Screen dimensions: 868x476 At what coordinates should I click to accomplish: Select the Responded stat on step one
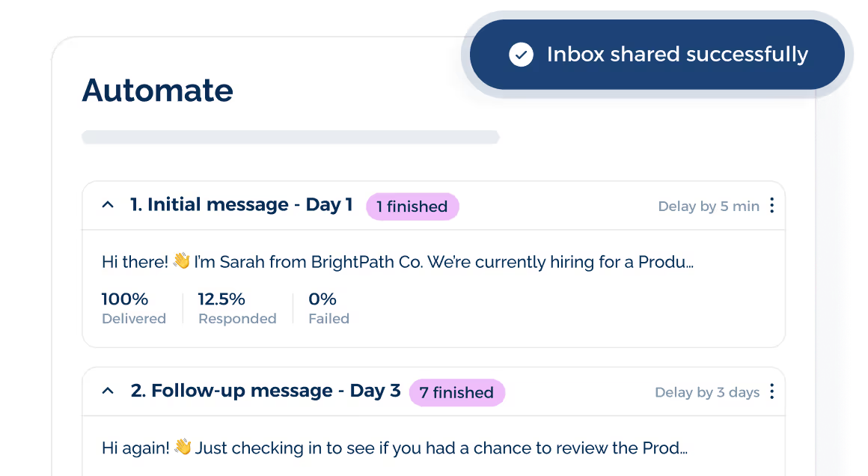(x=236, y=308)
